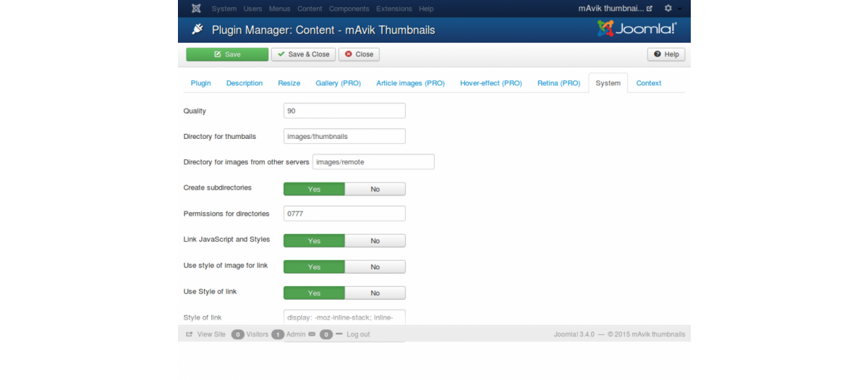Click the green Save button
The width and height of the screenshot is (868, 380).
tap(227, 54)
